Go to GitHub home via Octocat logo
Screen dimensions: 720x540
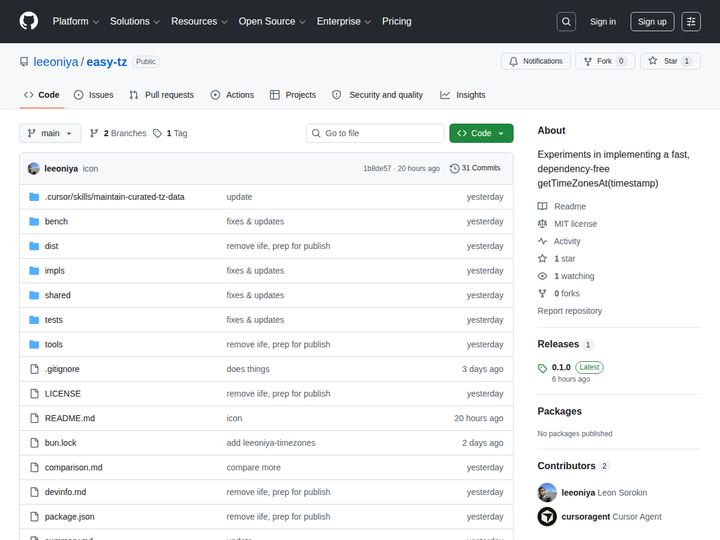pos(28,21)
